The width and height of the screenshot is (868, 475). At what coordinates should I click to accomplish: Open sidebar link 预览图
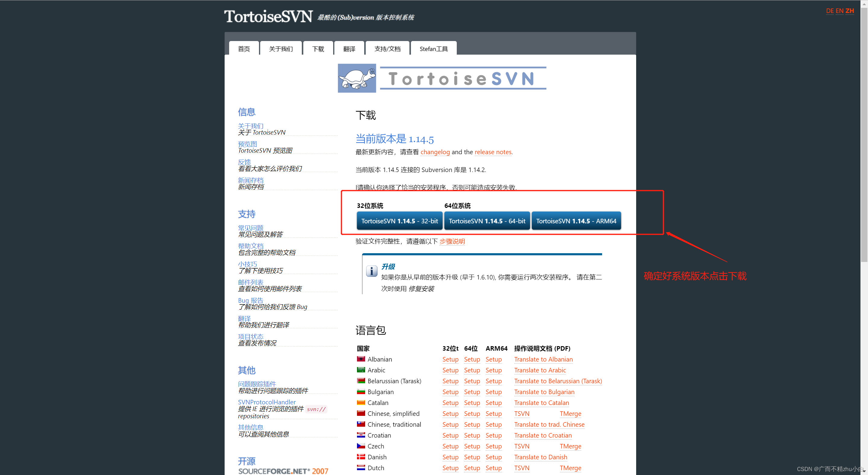[x=247, y=144]
